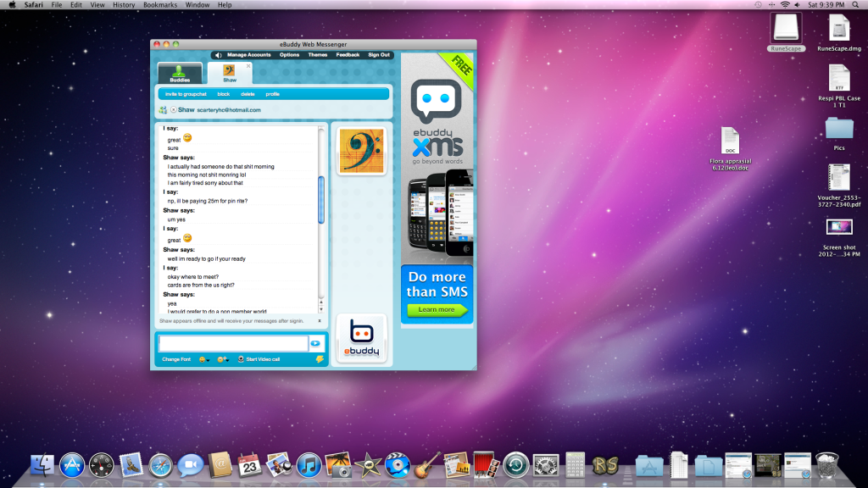
Task: Open Address Book from the Dock
Action: click(220, 465)
